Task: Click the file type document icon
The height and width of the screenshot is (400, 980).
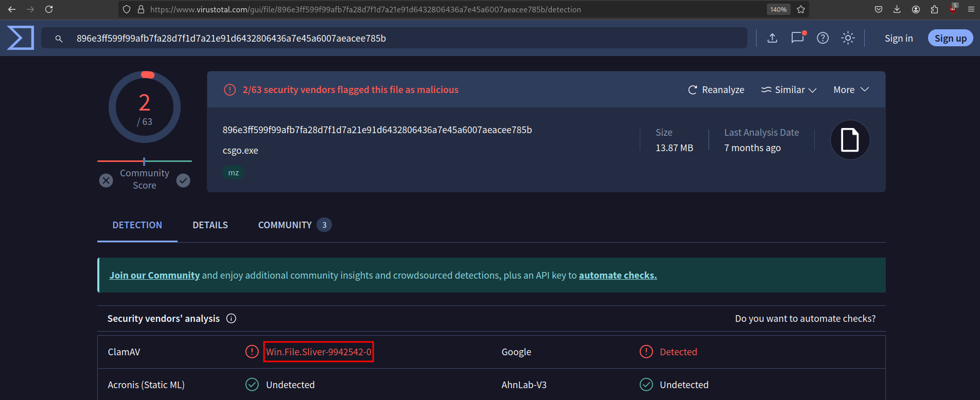Action: pos(850,140)
